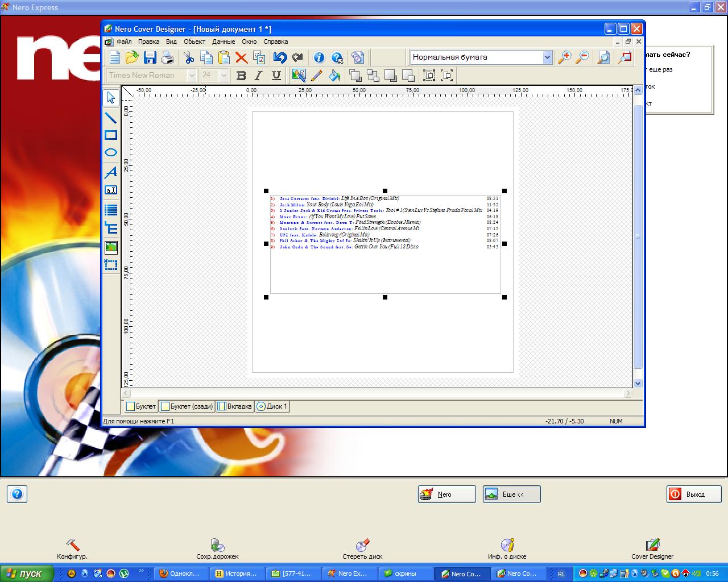This screenshot has height=582, width=728.
Task: Zoom out with magnifier minus icon
Action: [x=582, y=57]
